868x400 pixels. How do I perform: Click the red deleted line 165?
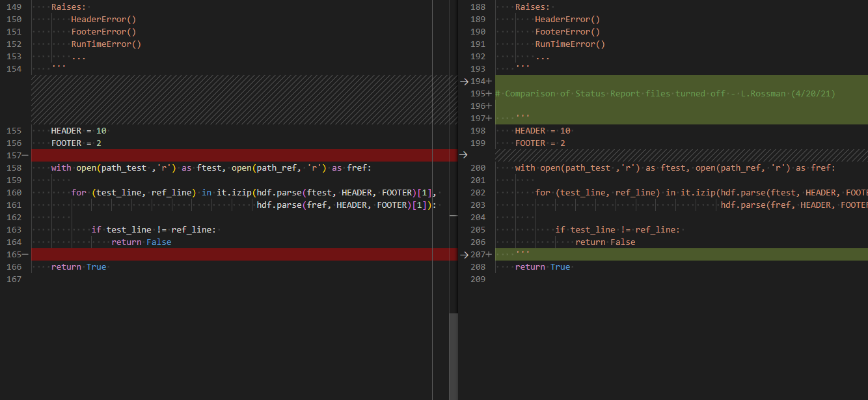point(244,255)
